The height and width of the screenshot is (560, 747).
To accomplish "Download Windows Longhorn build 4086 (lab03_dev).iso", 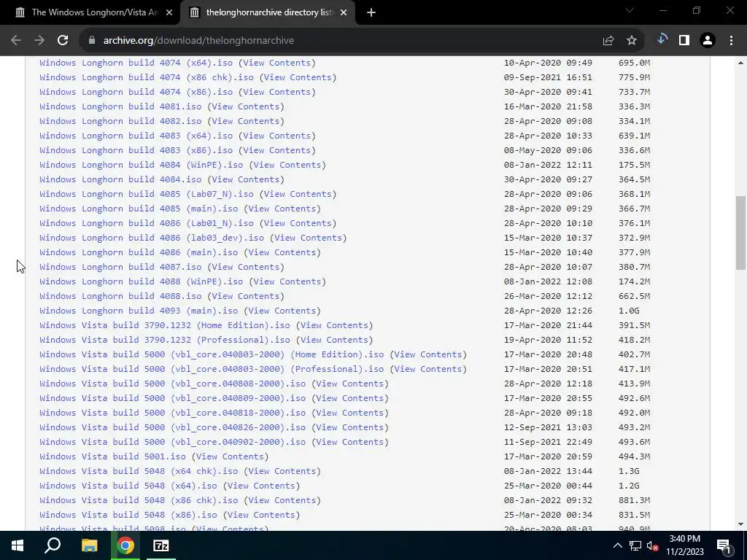I will pyautogui.click(x=152, y=238).
